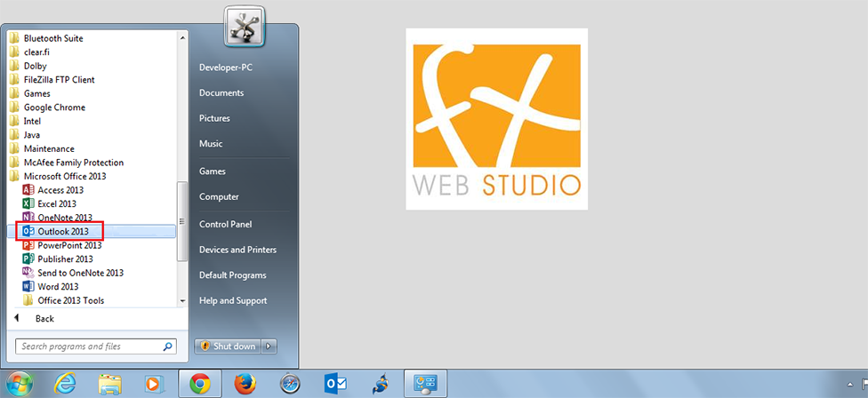Viewport: 868px width, 398px height.
Task: Click programs list scroll down arrow
Action: [182, 301]
